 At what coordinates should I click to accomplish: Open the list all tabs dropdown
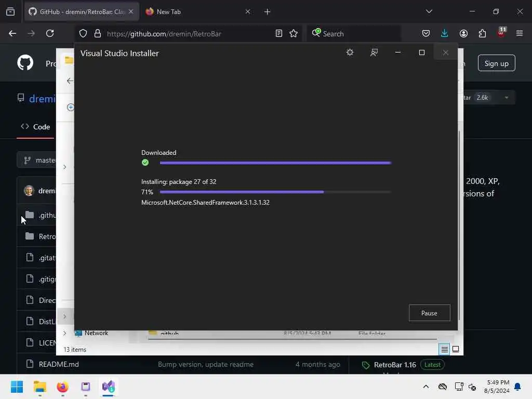point(429,11)
